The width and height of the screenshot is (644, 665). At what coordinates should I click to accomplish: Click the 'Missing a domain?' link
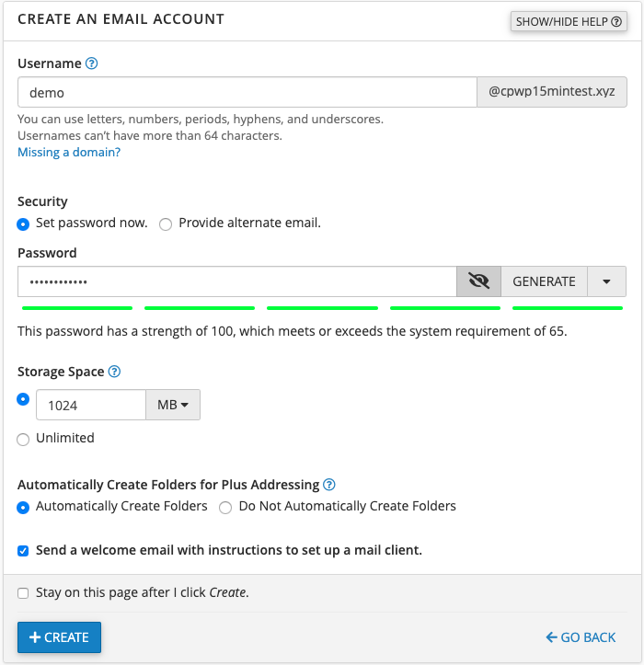69,152
